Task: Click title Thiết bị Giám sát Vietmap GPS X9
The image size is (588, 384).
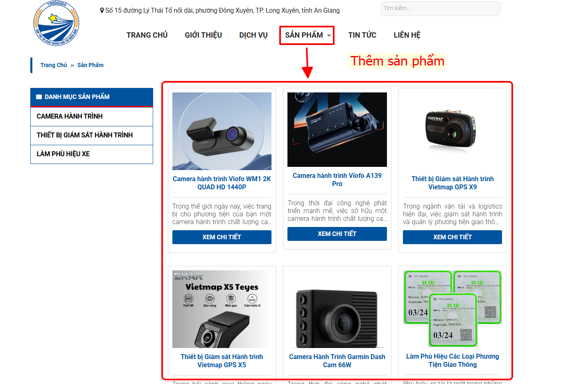Action: (x=452, y=183)
